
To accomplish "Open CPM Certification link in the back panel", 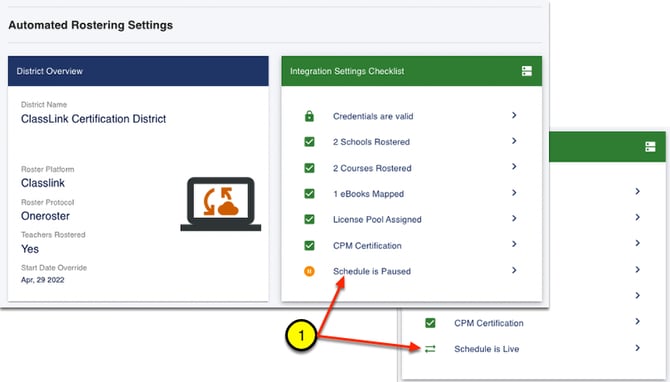I will click(489, 323).
